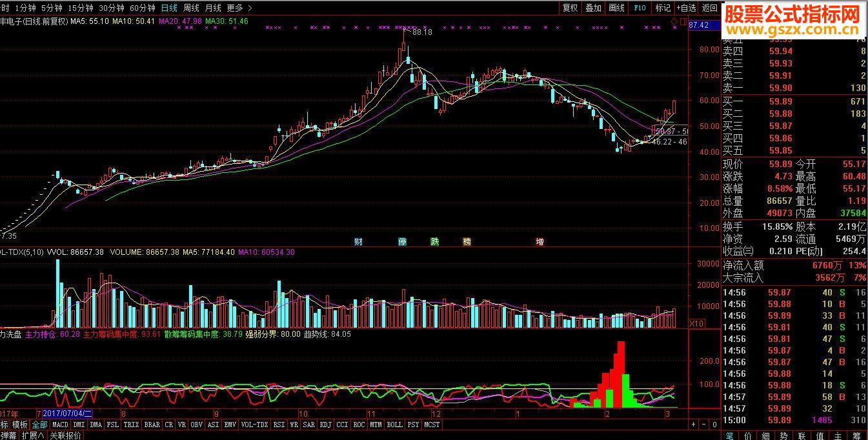
Task: Select the MCST indicator
Action: coord(431,425)
